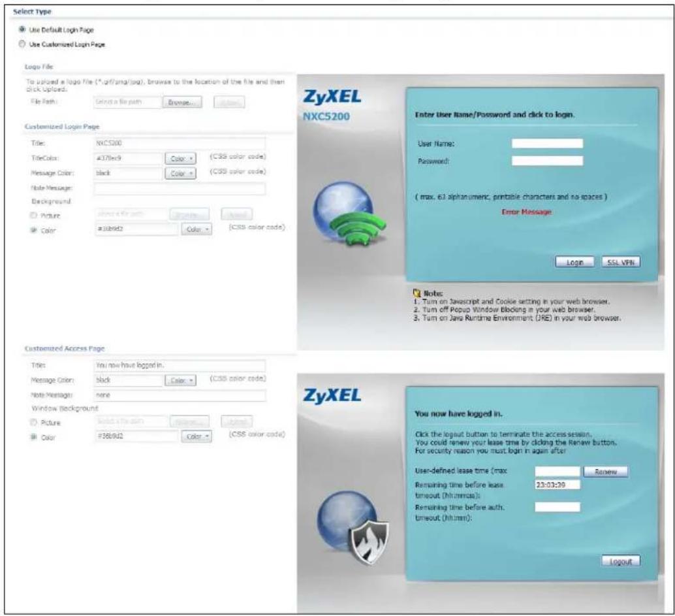The image size is (675, 616).
Task: Click access page Message Color field
Action: point(129,380)
